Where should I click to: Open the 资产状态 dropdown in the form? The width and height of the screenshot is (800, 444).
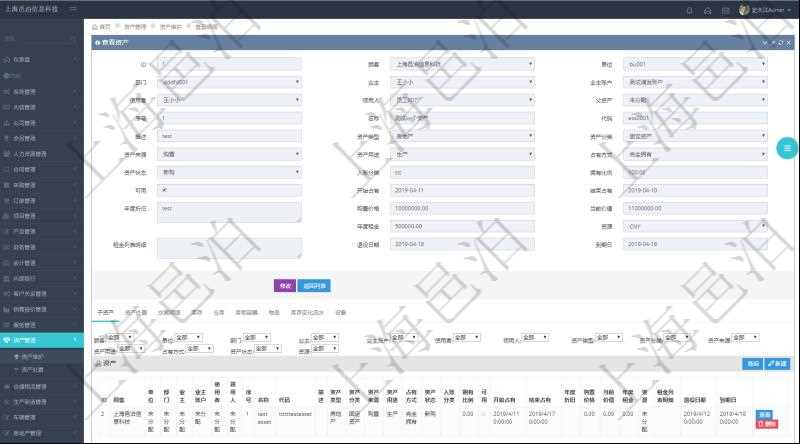pyautogui.click(x=230, y=172)
